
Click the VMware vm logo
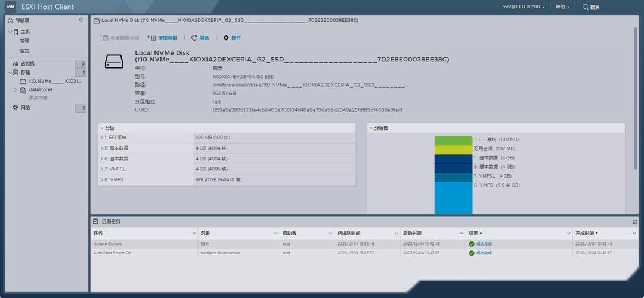click(x=11, y=7)
